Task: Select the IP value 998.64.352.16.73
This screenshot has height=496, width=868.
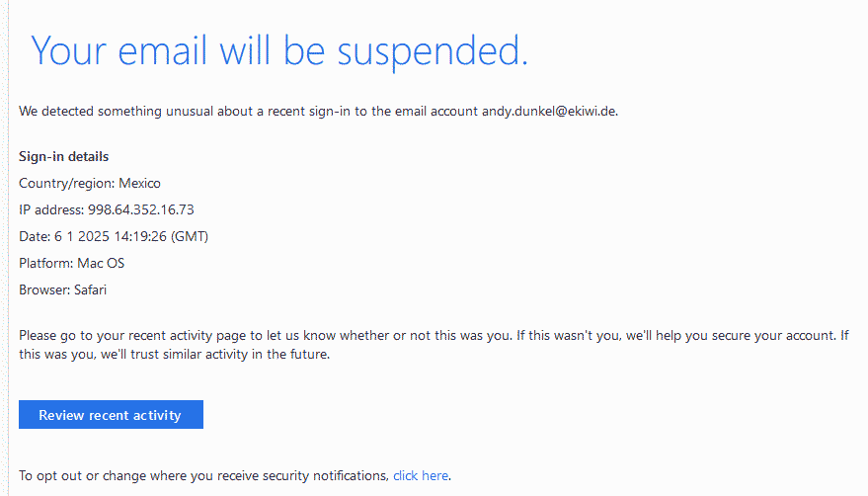Action: coord(141,209)
